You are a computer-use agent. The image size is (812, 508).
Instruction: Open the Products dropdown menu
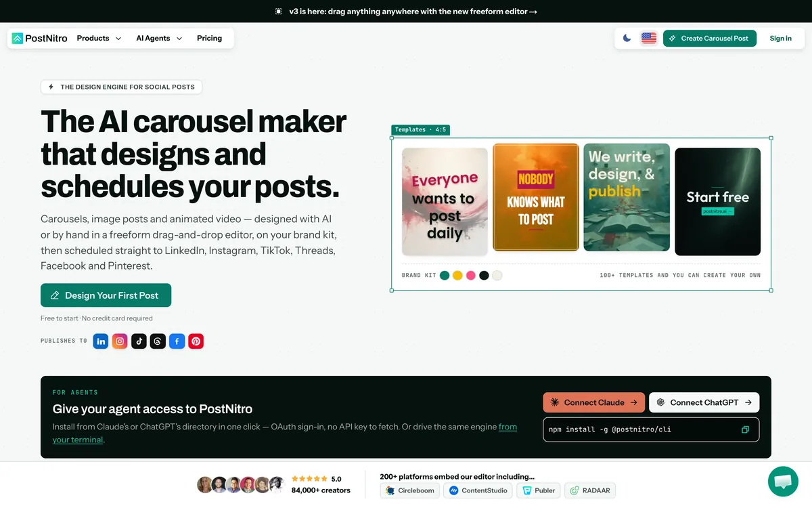(x=99, y=39)
